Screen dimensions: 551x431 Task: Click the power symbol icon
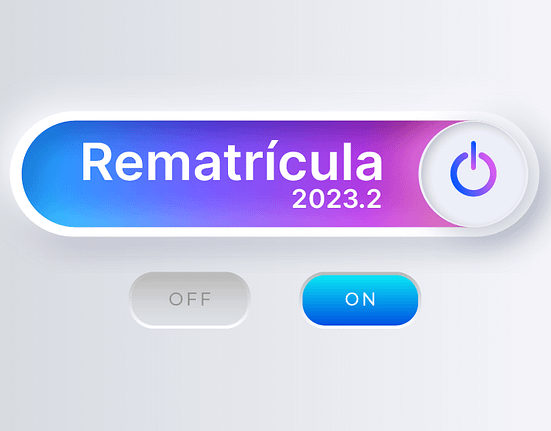coord(473,169)
